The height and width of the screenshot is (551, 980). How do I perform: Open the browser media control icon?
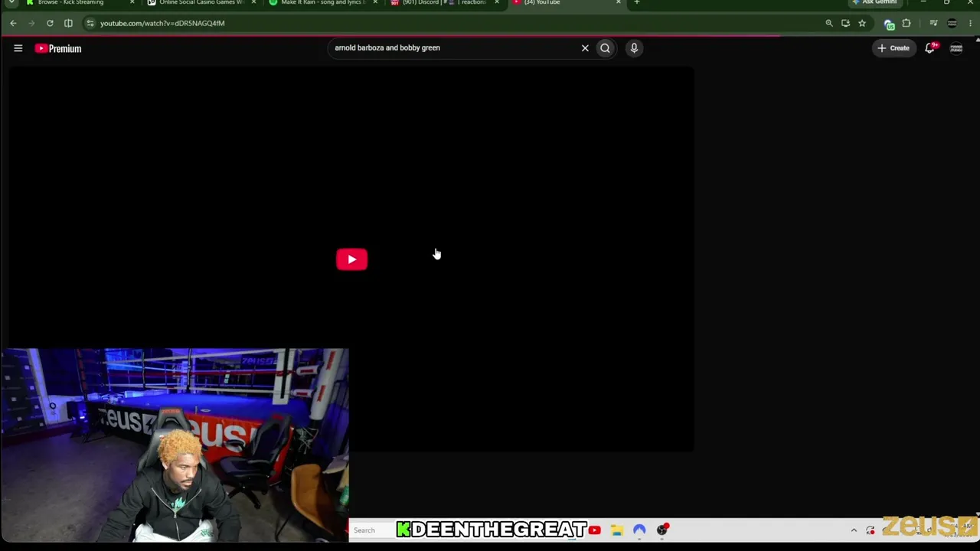pyautogui.click(x=933, y=24)
